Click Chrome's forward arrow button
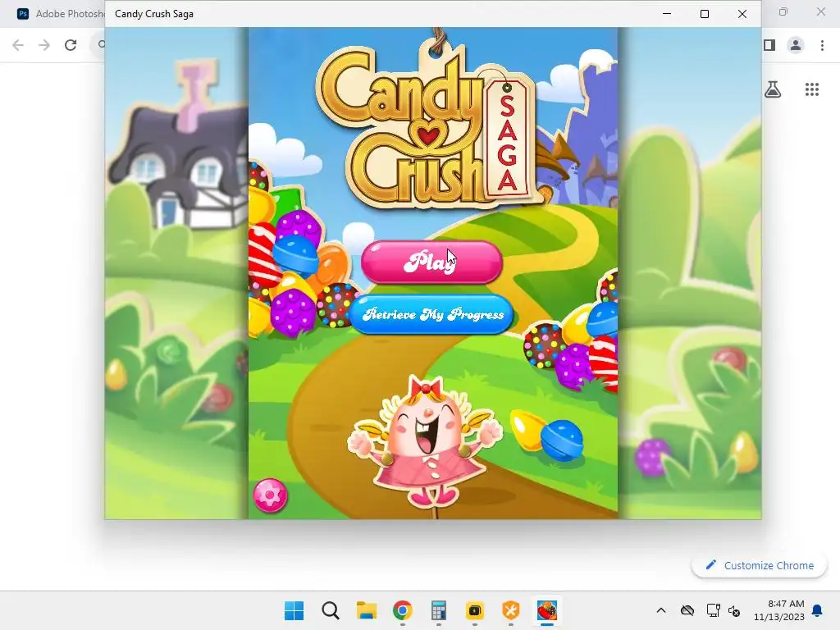 tap(44, 45)
